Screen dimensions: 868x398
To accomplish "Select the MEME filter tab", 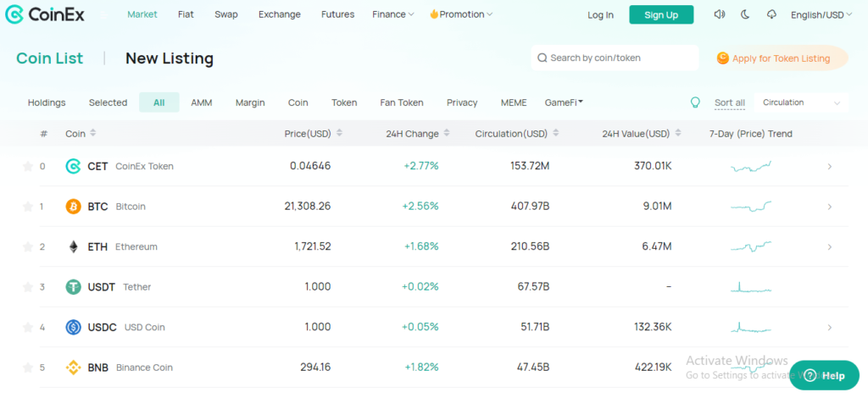I will [x=514, y=102].
